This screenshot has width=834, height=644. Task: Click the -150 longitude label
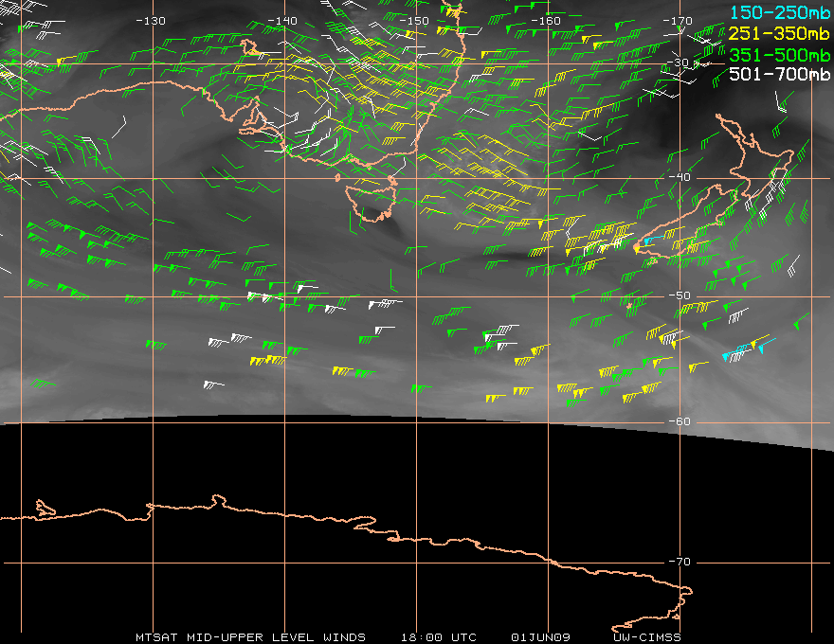pos(414,21)
